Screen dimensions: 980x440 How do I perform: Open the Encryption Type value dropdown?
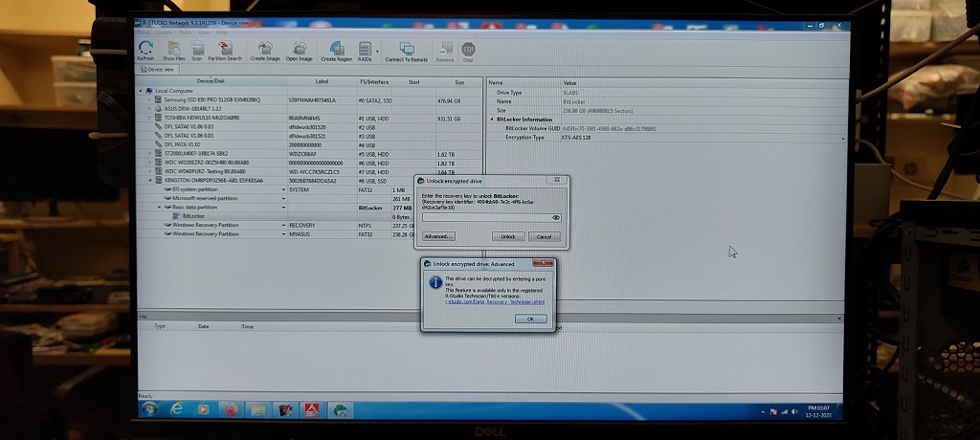pyautogui.click(x=843, y=138)
